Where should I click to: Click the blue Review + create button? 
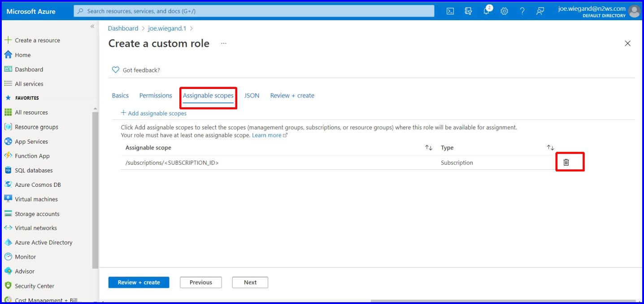[x=139, y=282]
